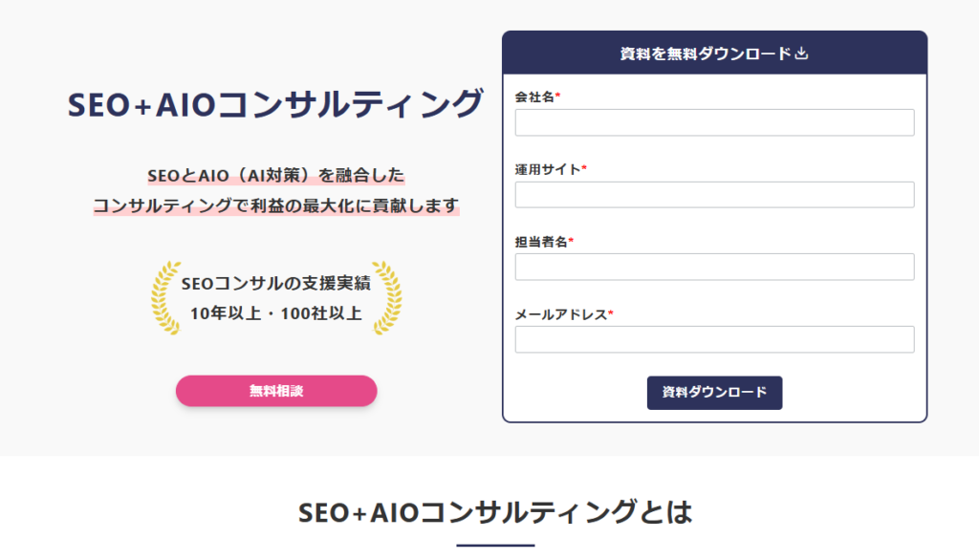This screenshot has width=979, height=560.
Task: Click the コンサルティングで利益の最大化に貢献します tagline
Action: click(276, 205)
